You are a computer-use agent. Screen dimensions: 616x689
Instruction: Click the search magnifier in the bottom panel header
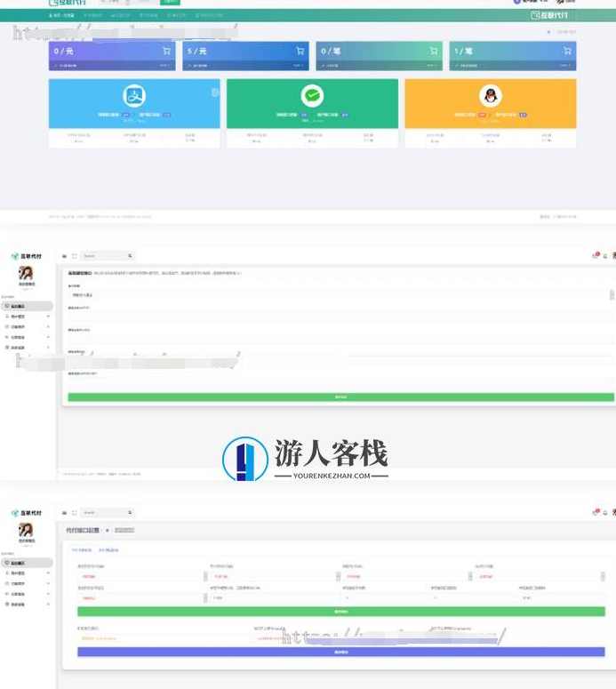[x=130, y=512]
